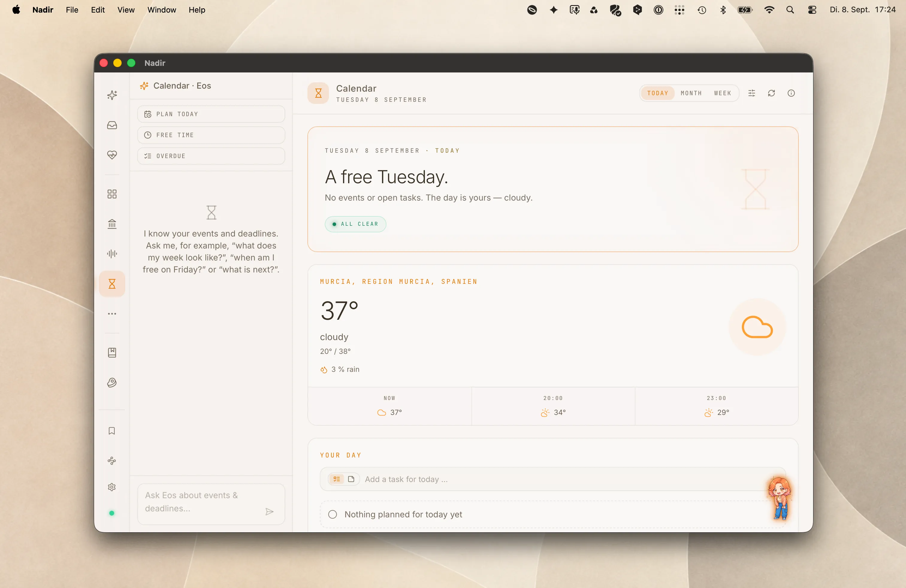Image resolution: width=906 pixels, height=588 pixels.
Task: Open the spiral tag sidebar icon
Action: click(x=112, y=383)
